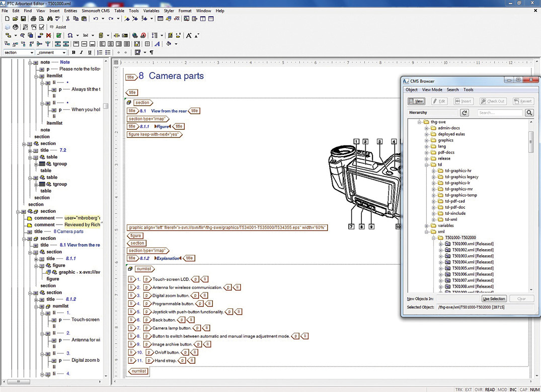This screenshot has width=541, height=392.
Task: Insert a numbered list from the toolbar
Action: click(x=100, y=52)
